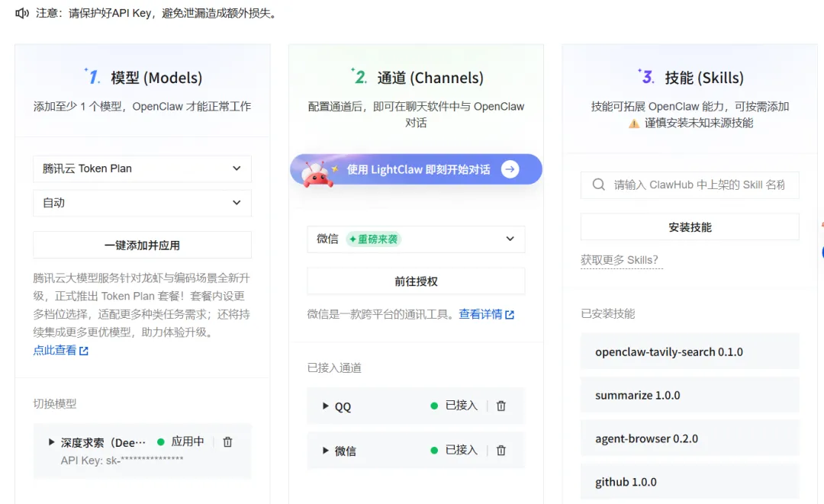Click the 已安装技能 label
The image size is (824, 504).
coord(608,314)
